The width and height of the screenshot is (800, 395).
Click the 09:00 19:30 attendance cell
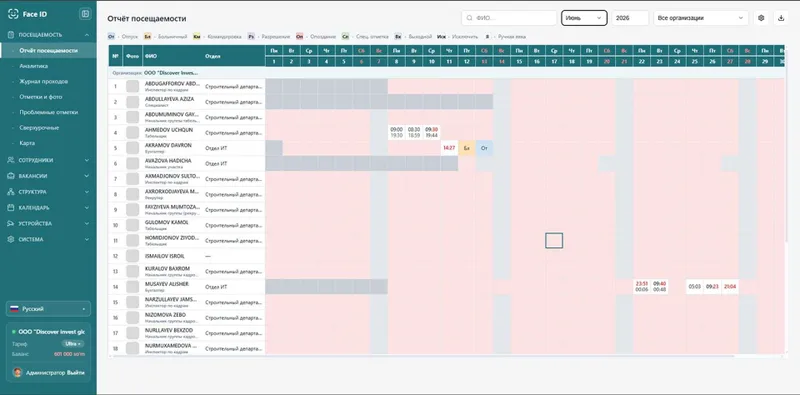tap(396, 133)
